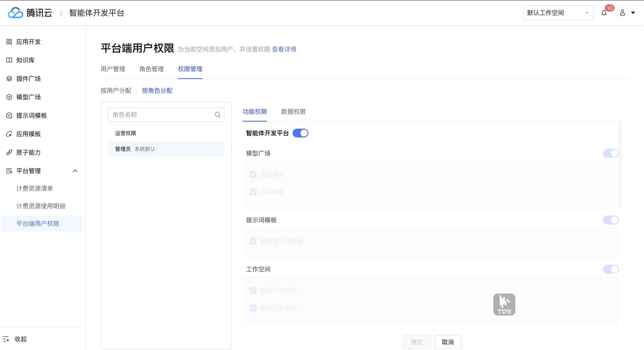The height and width of the screenshot is (350, 644).
Task: Click the 知识库 book icon
Action: [9, 60]
